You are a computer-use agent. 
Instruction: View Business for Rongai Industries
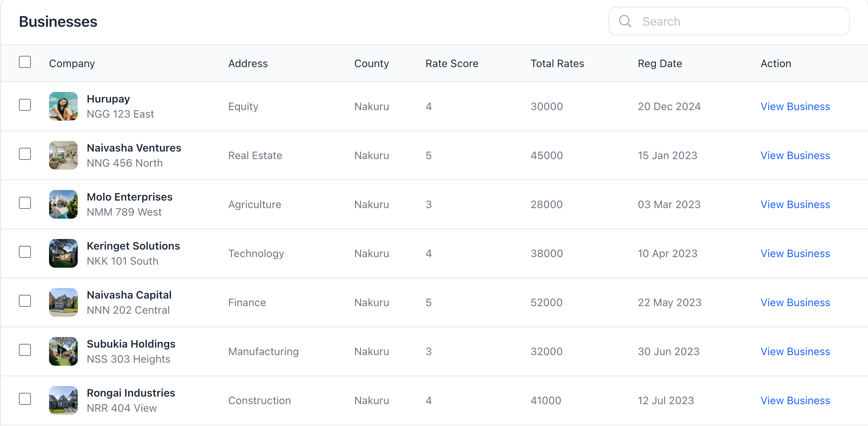click(x=795, y=400)
